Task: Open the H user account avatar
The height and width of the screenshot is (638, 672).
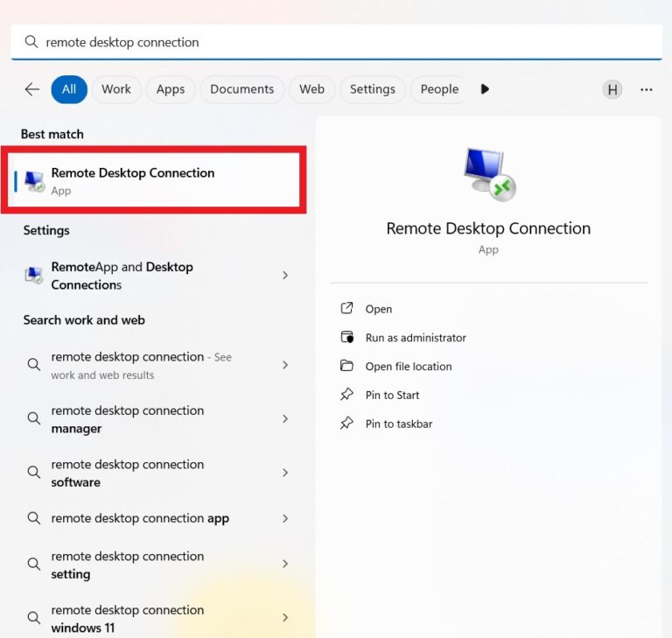Action: coord(612,89)
